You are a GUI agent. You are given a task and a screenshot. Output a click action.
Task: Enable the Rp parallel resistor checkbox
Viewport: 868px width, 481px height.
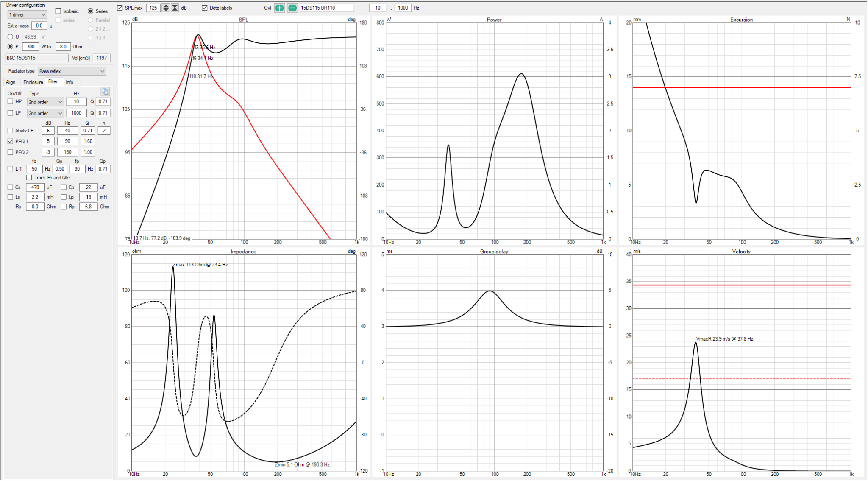point(64,207)
